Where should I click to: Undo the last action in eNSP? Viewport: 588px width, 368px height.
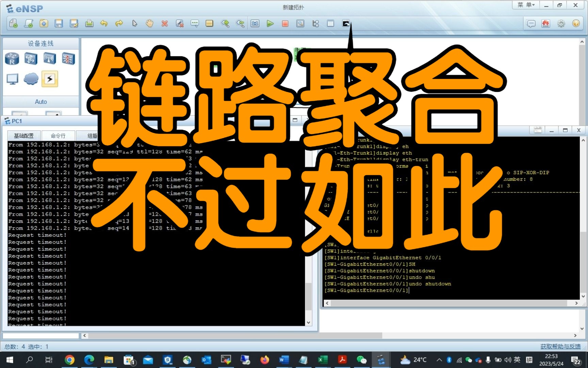(x=104, y=24)
